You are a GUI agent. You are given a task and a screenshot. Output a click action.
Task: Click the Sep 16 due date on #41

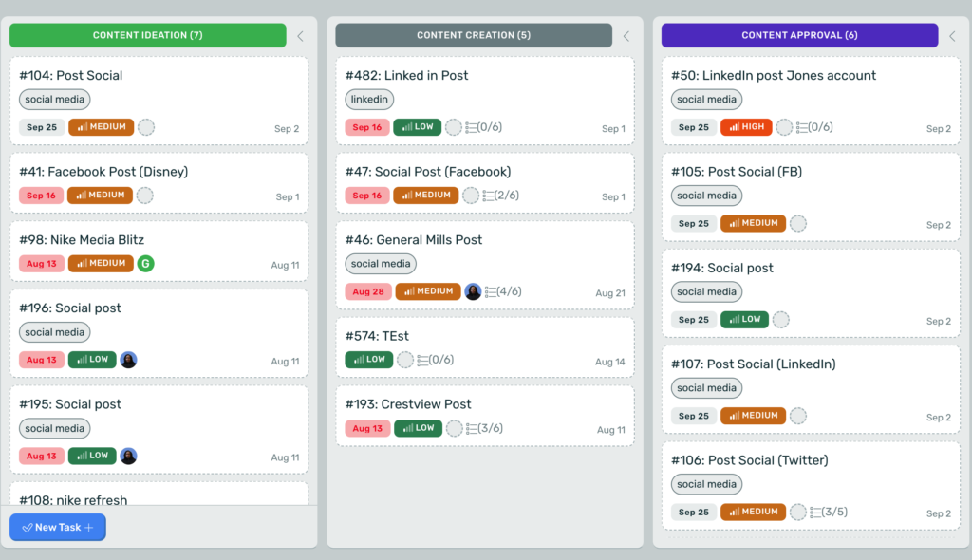point(41,196)
